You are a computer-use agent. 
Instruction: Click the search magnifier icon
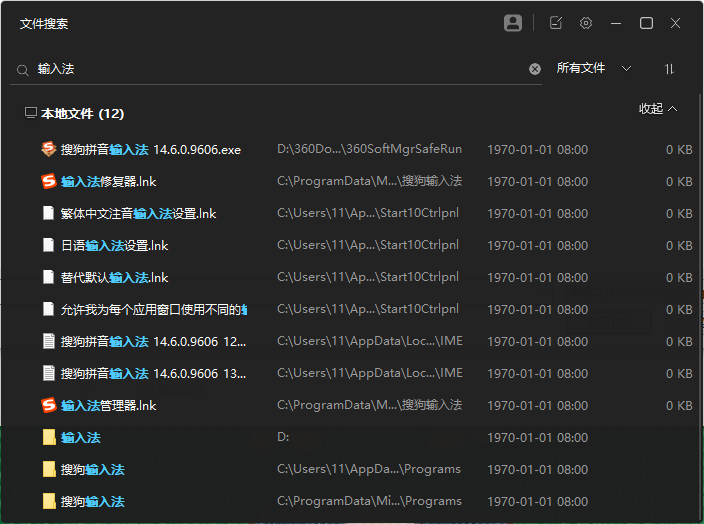click(x=22, y=70)
